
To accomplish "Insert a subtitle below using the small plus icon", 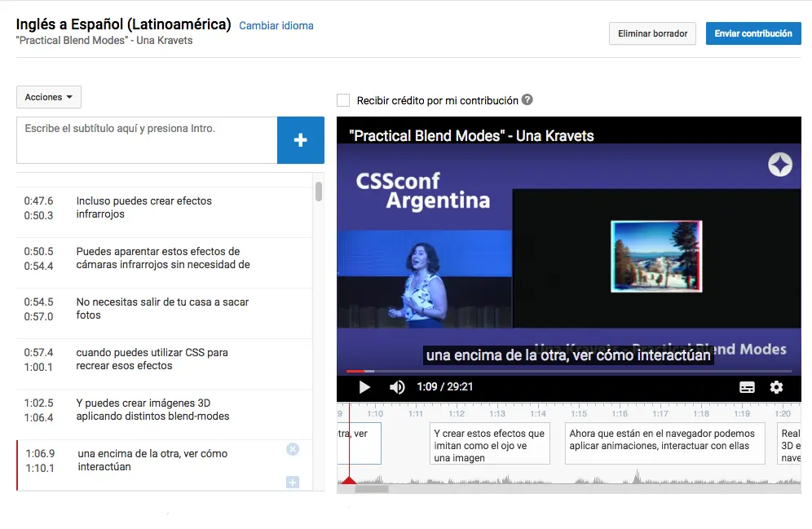I will coord(293,482).
